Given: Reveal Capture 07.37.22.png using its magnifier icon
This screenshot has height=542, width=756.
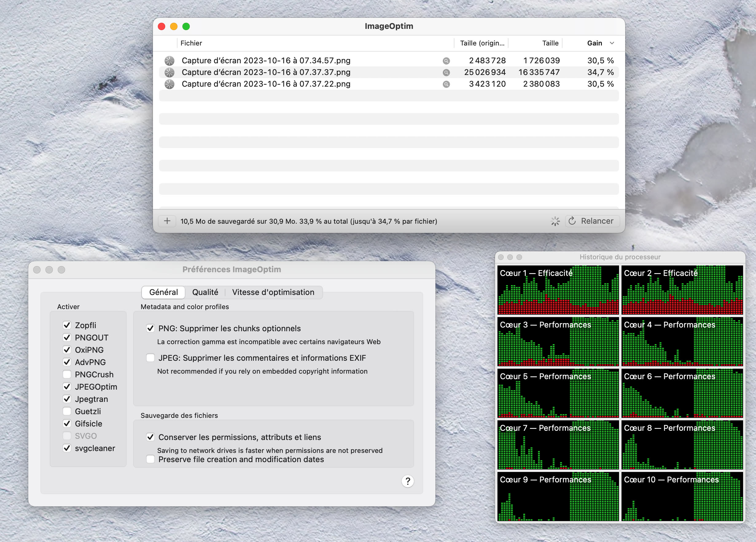Looking at the screenshot, I should tap(446, 84).
